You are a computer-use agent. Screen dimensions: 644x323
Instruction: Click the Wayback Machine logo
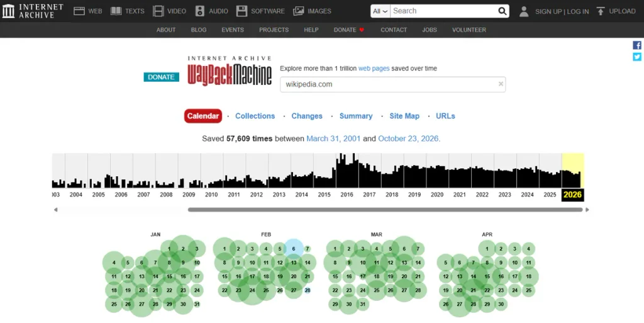click(x=230, y=71)
